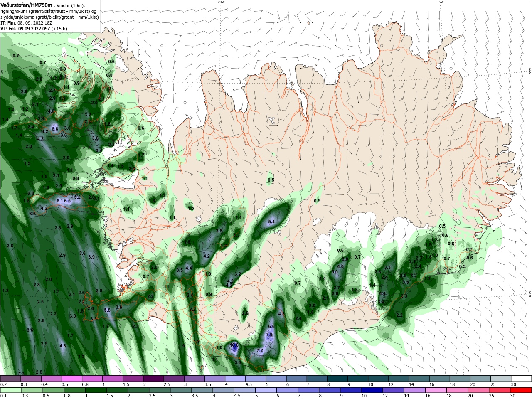Viewport: 532px width, 399px height.
Task: Click the 7.2 precipitation value
Action: 260,350
